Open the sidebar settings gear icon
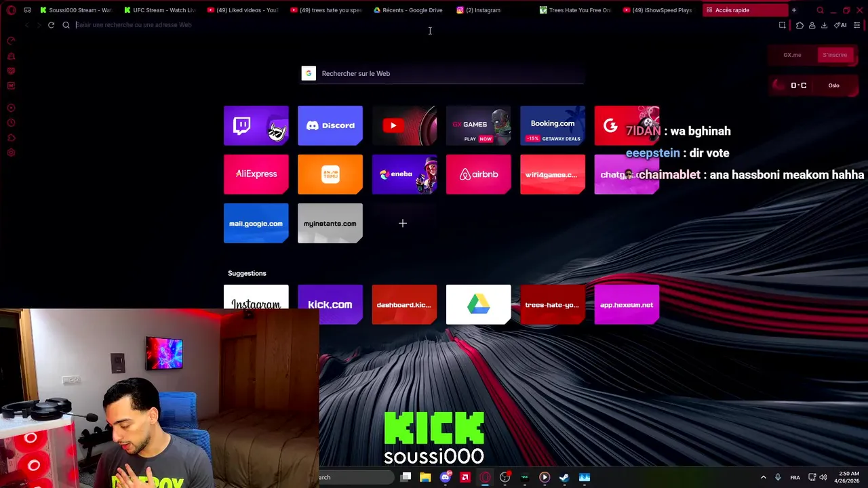The image size is (868, 488). tap(11, 152)
